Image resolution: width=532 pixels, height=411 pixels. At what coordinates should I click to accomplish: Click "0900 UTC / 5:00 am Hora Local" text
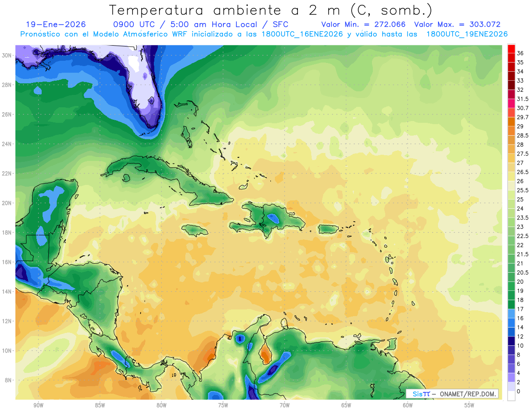(x=185, y=24)
